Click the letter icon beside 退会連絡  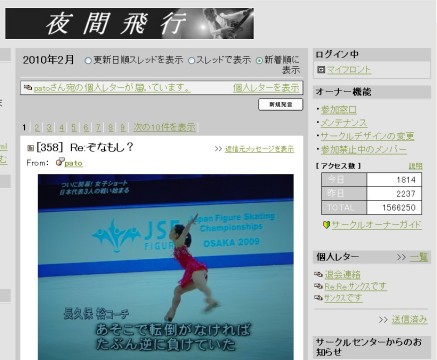click(318, 274)
